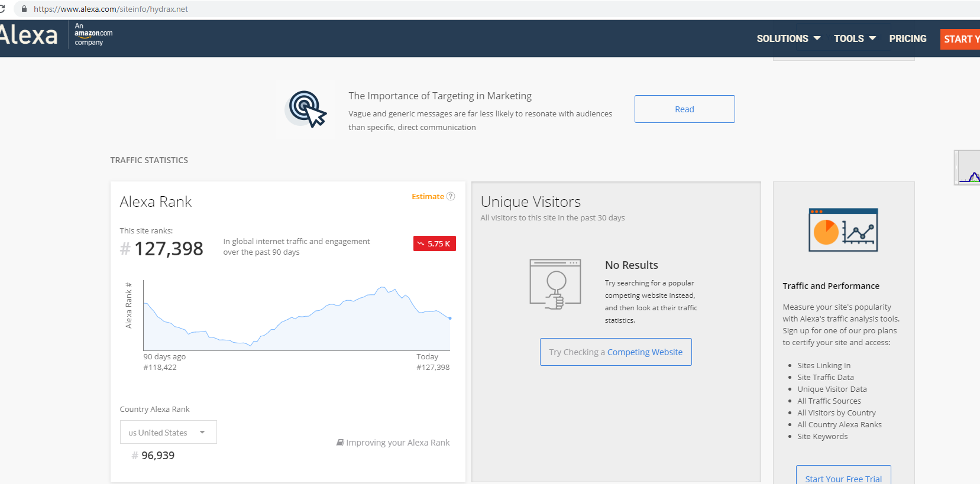Open the United States country dropdown
The height and width of the screenshot is (484, 980).
pos(168,432)
